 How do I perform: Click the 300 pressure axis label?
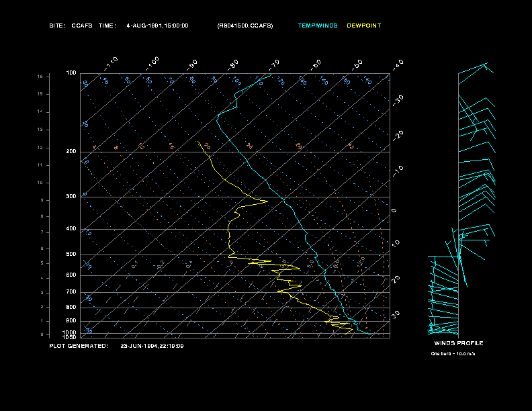tap(71, 197)
